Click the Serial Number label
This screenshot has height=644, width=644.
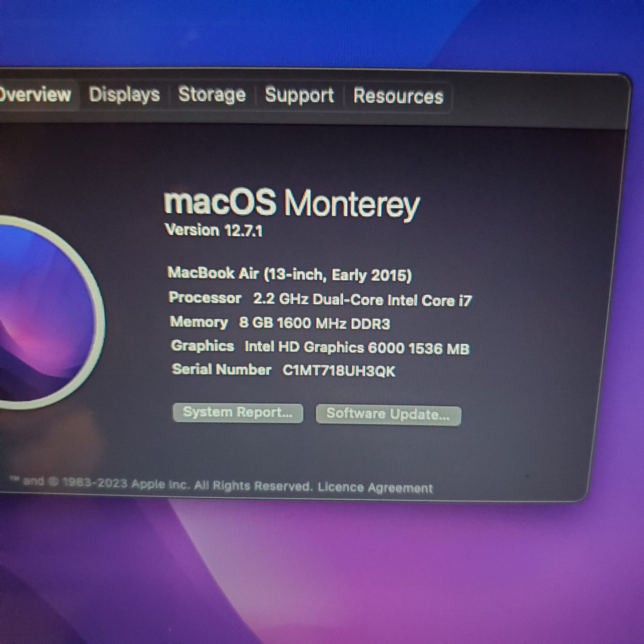(221, 370)
